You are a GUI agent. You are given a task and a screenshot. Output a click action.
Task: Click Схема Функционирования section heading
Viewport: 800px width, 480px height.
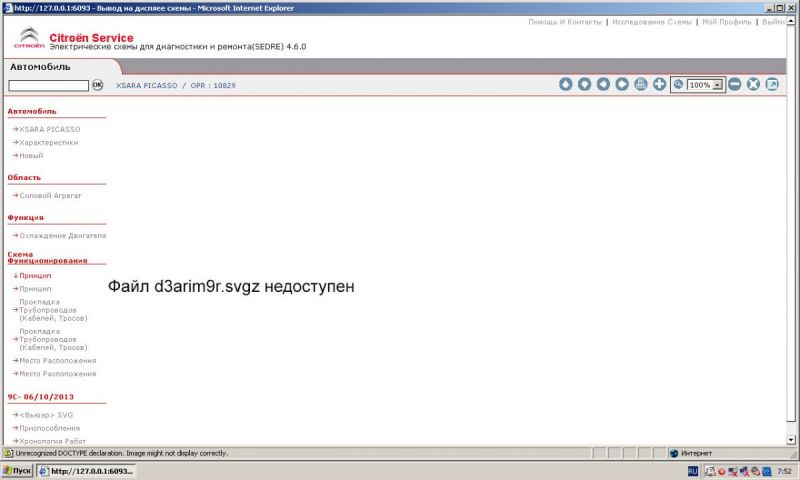(x=47, y=258)
